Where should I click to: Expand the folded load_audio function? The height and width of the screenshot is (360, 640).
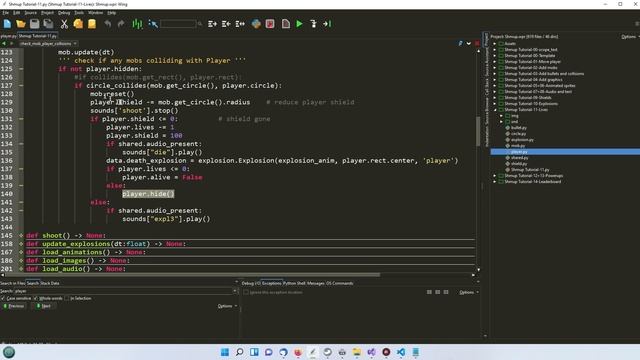(x=21, y=269)
